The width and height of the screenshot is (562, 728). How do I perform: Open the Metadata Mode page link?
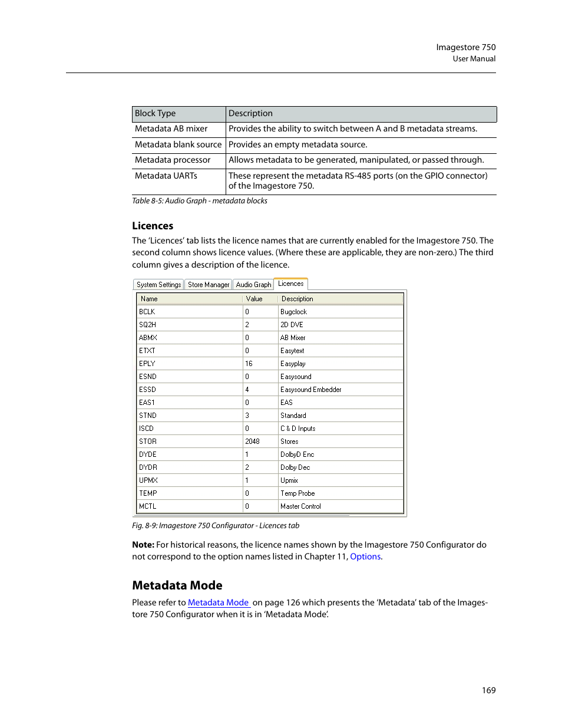(219, 602)
